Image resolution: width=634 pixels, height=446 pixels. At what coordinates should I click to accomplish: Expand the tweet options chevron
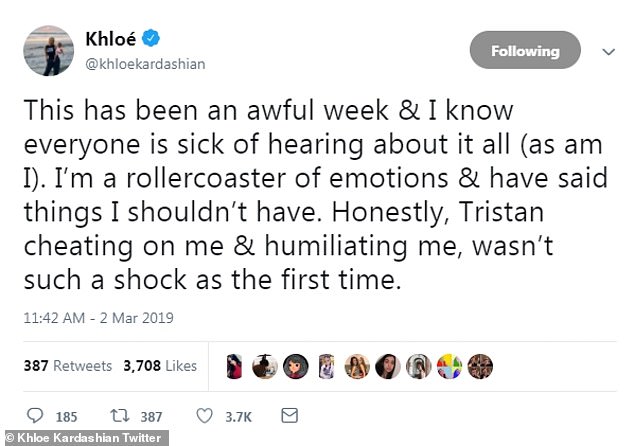[606, 51]
